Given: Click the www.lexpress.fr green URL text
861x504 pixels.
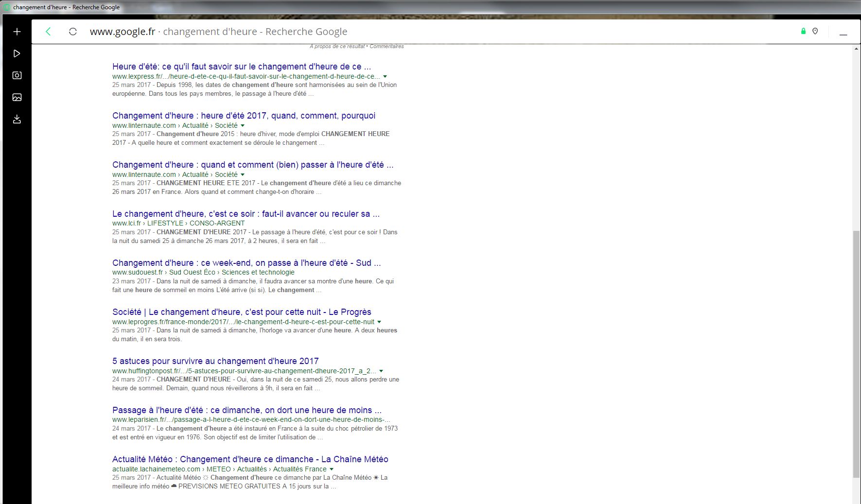Looking at the screenshot, I should pos(246,77).
